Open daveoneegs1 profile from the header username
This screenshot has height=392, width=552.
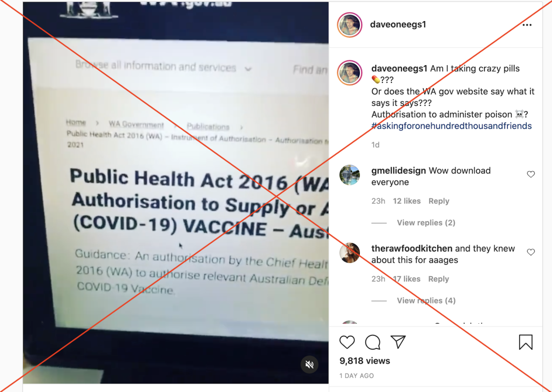point(398,24)
